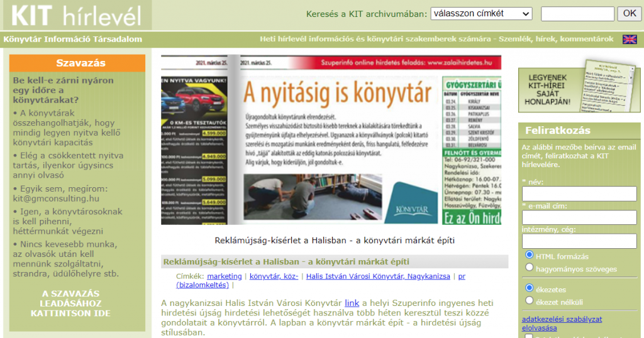Click the archive search text field
Screen dimensions: 644x338
tap(577, 14)
